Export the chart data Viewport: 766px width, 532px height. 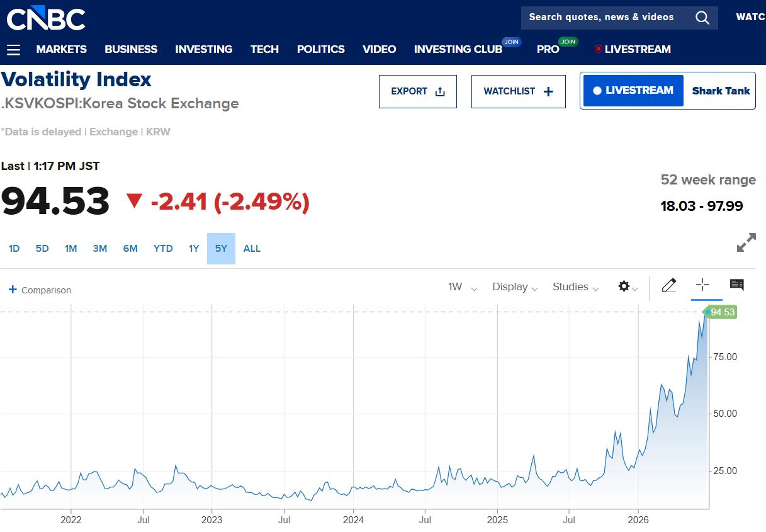point(418,91)
